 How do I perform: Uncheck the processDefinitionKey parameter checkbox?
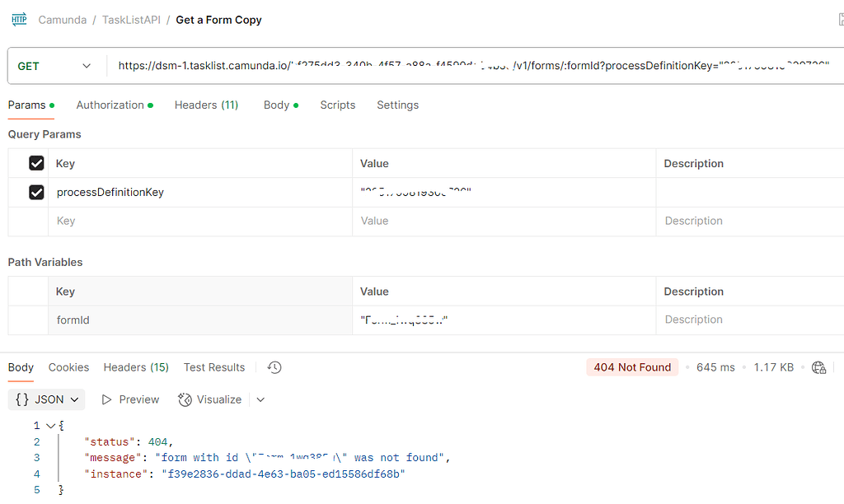point(36,192)
